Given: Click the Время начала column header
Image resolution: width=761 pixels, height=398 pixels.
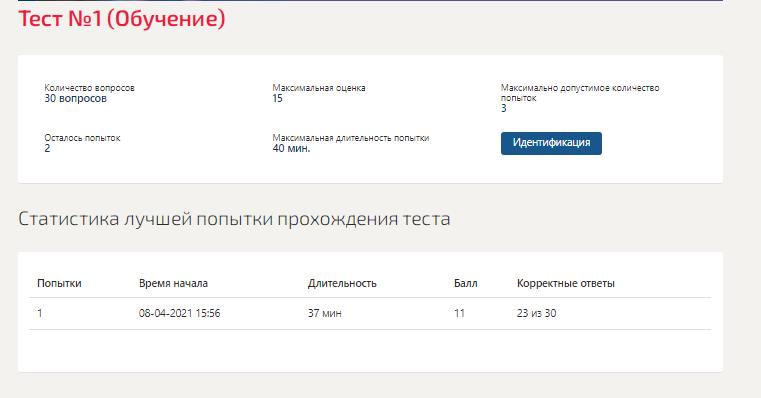Looking at the screenshot, I should [173, 283].
